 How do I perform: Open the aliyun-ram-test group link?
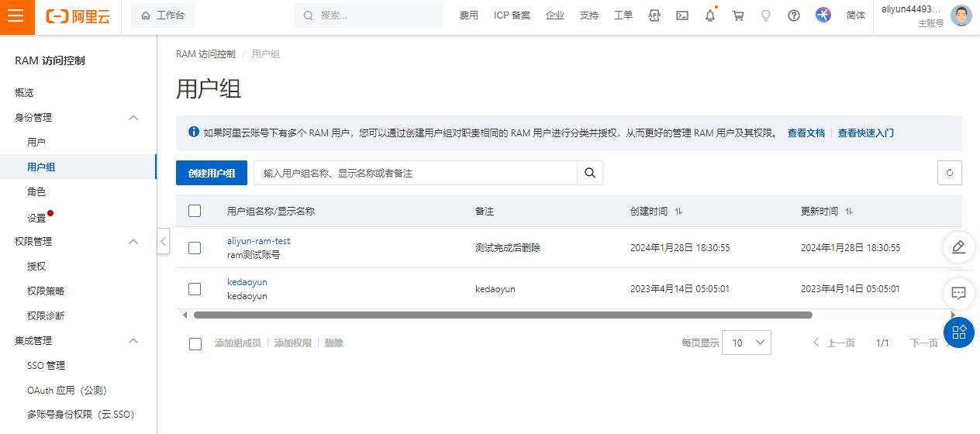(x=258, y=241)
